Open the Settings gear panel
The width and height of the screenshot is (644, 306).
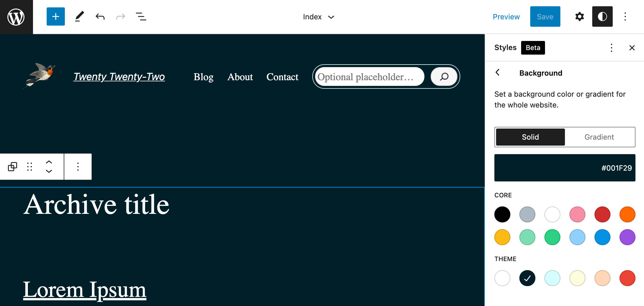pos(579,16)
